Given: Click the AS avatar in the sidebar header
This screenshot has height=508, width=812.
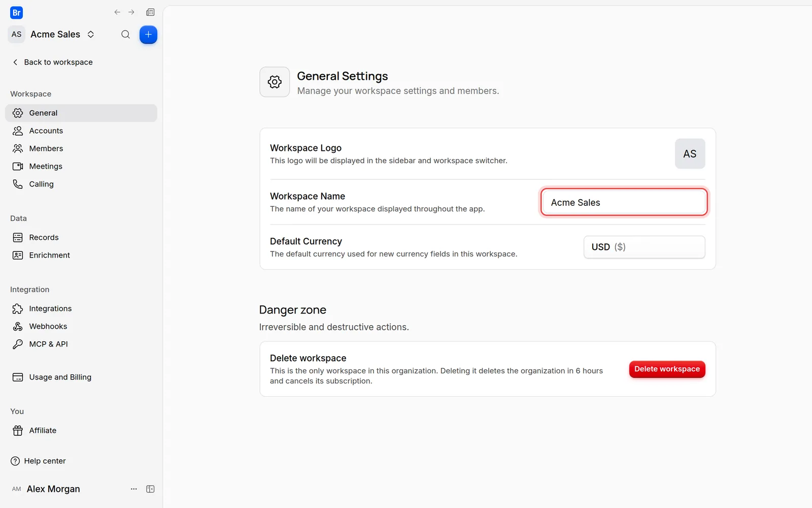Looking at the screenshot, I should click(x=17, y=35).
